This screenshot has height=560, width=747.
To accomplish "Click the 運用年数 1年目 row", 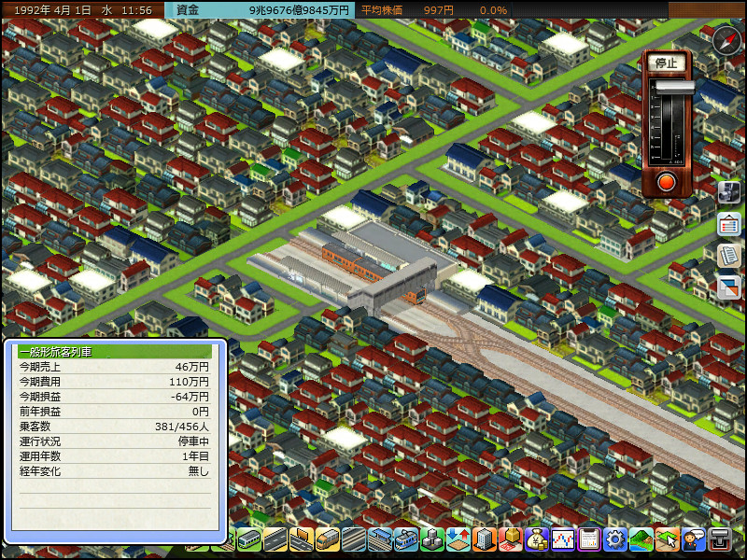I will click(x=114, y=456).
